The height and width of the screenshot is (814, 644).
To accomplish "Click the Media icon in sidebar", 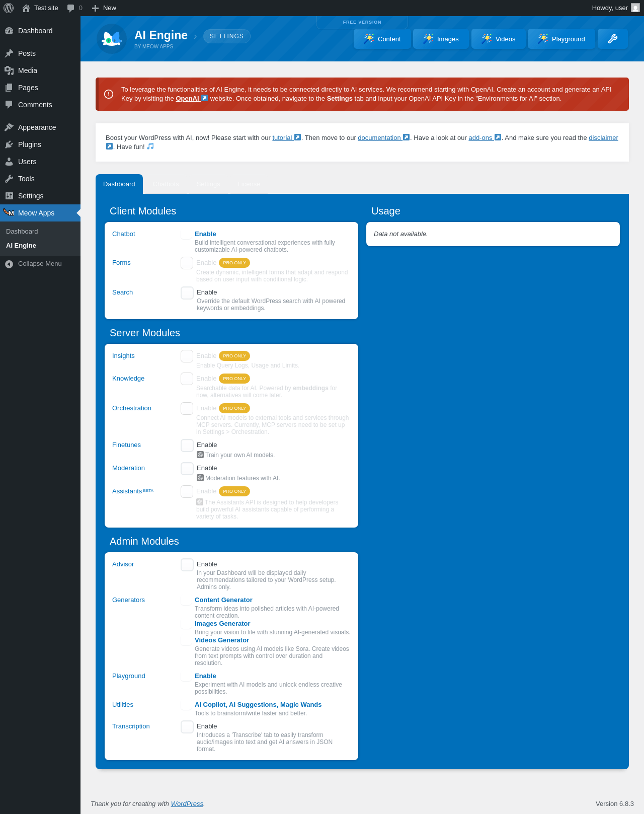I will (9, 70).
